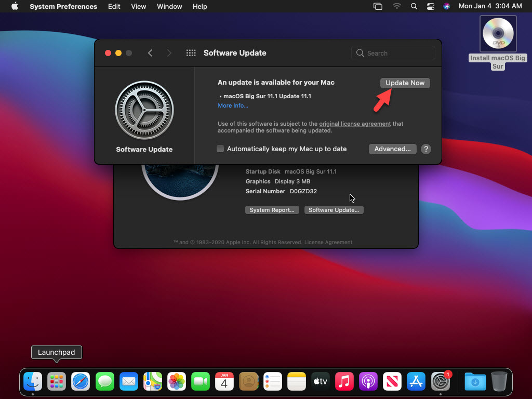
Task: Open the original license agreement link
Action: [x=355, y=124]
